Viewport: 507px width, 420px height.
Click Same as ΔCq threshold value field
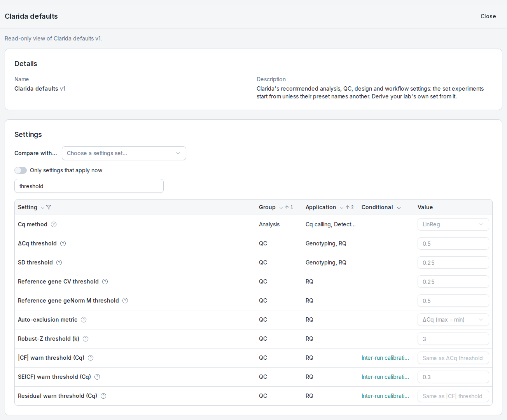click(453, 358)
